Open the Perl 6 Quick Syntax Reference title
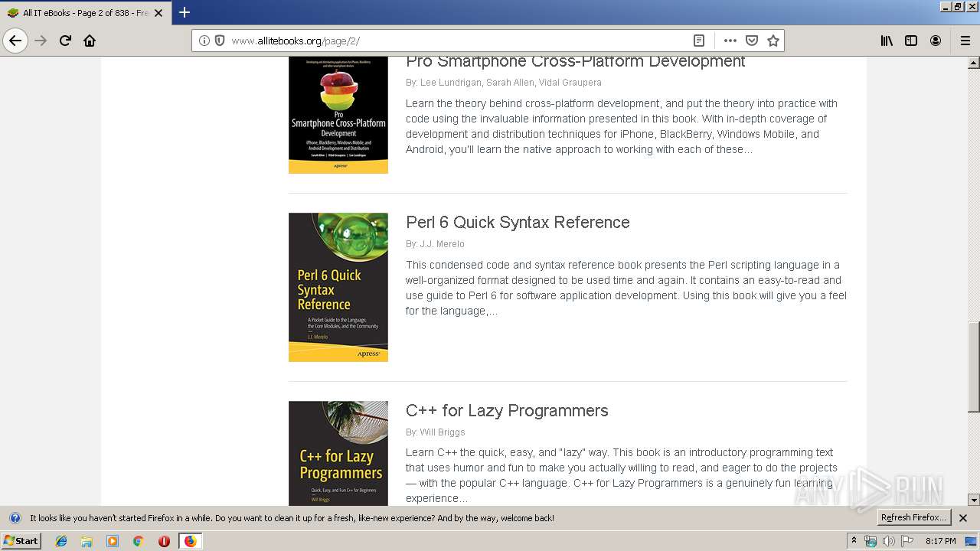Viewport: 980px width, 551px height. click(x=518, y=222)
